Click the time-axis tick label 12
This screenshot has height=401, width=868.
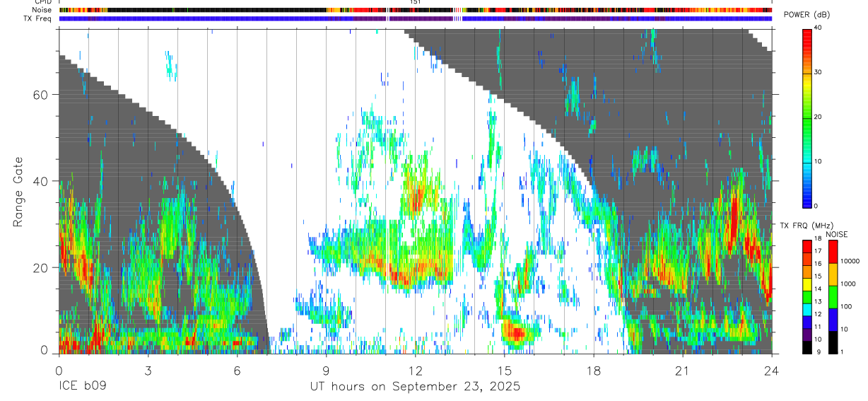click(415, 371)
